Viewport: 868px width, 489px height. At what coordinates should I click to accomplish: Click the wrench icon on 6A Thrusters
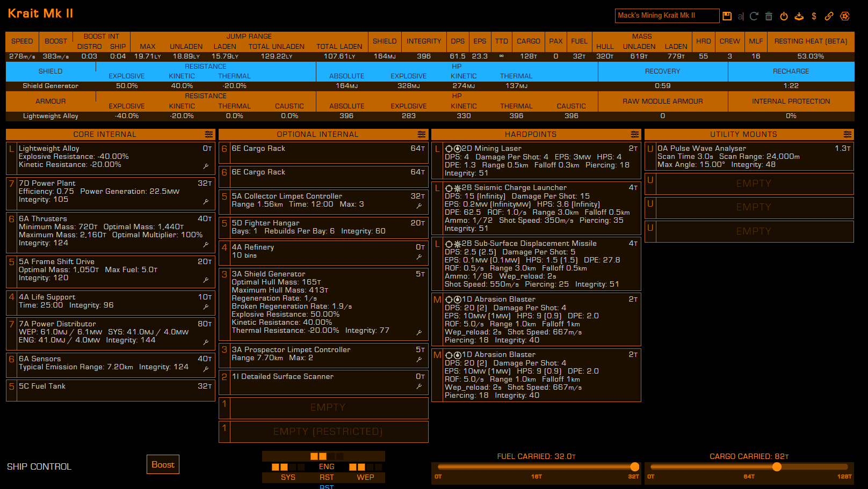[x=206, y=245]
